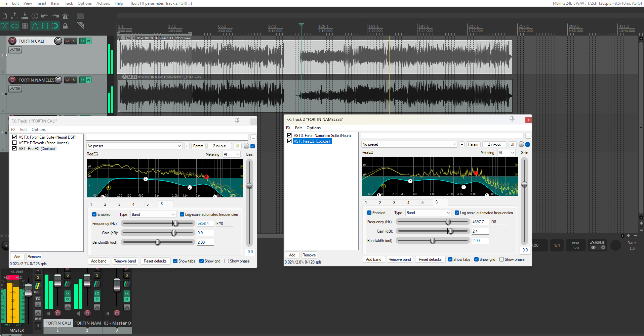This screenshot has height=336, width=644.
Task: Click Remove button in Track 1 FX window
Action: 34,257
